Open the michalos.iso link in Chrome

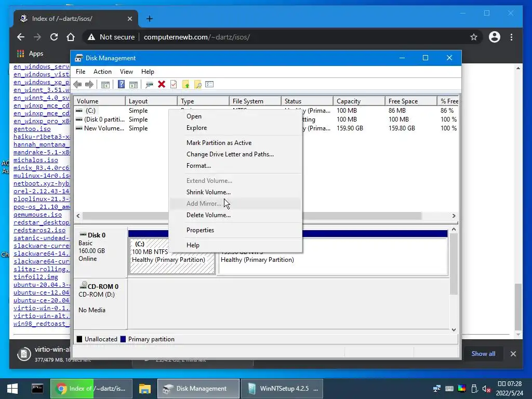pos(36,160)
